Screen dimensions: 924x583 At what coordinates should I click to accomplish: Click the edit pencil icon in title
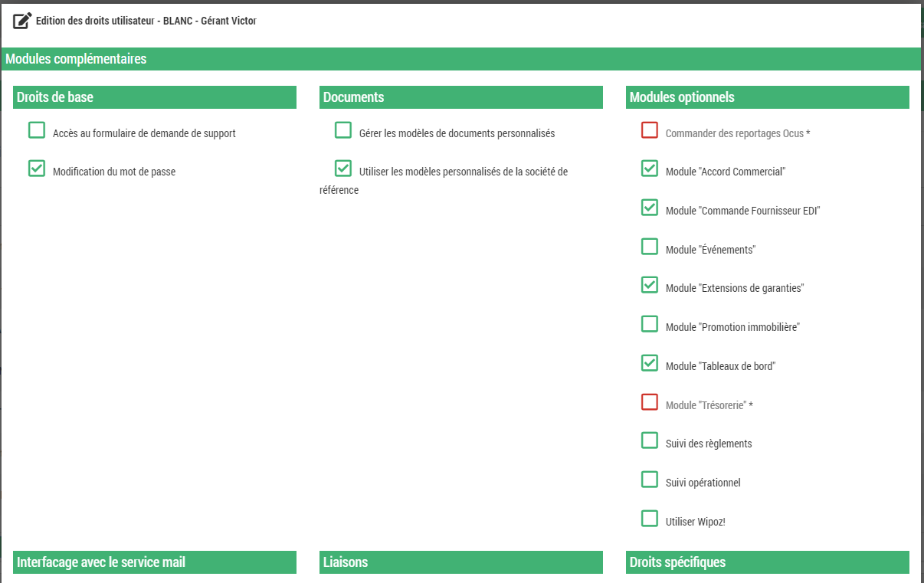coord(22,21)
